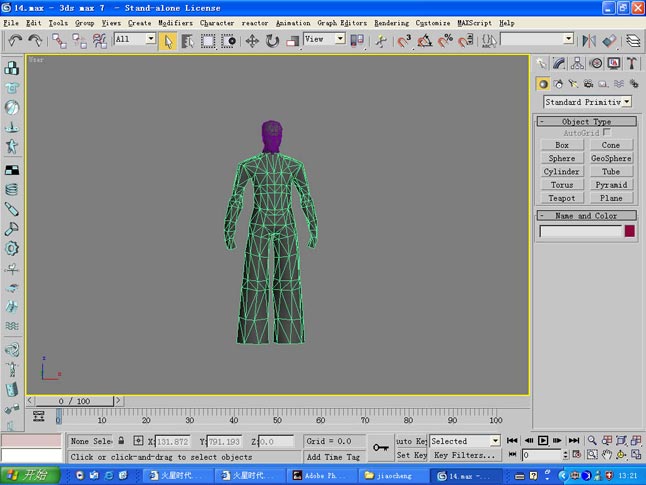
Task: Toggle Percent Snap
Action: [445, 41]
